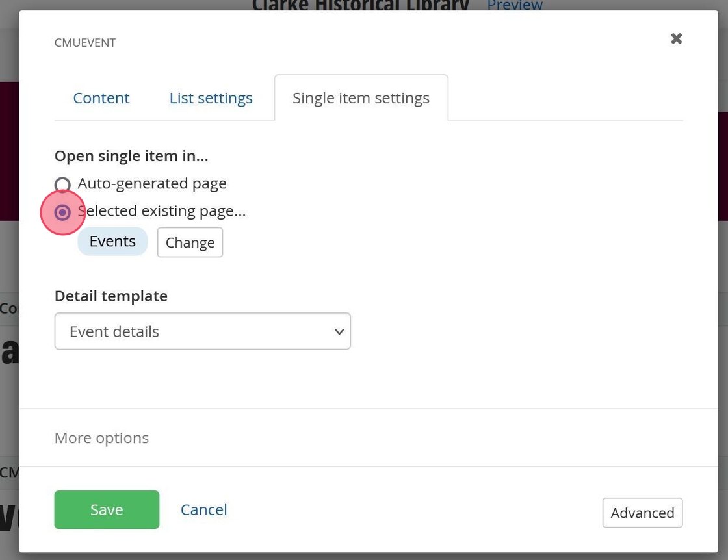Select the Single item settings tab
The width and height of the screenshot is (728, 560).
point(361,98)
